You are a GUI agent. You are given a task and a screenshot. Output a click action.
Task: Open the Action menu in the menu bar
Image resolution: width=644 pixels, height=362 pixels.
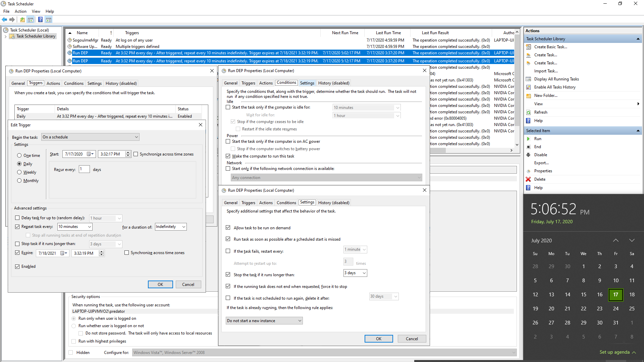20,11
